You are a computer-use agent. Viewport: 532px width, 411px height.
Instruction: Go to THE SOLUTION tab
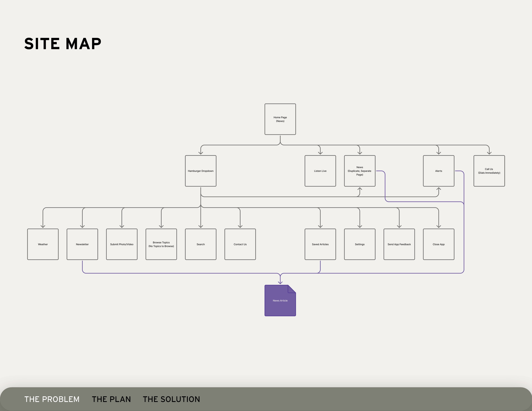click(x=171, y=399)
